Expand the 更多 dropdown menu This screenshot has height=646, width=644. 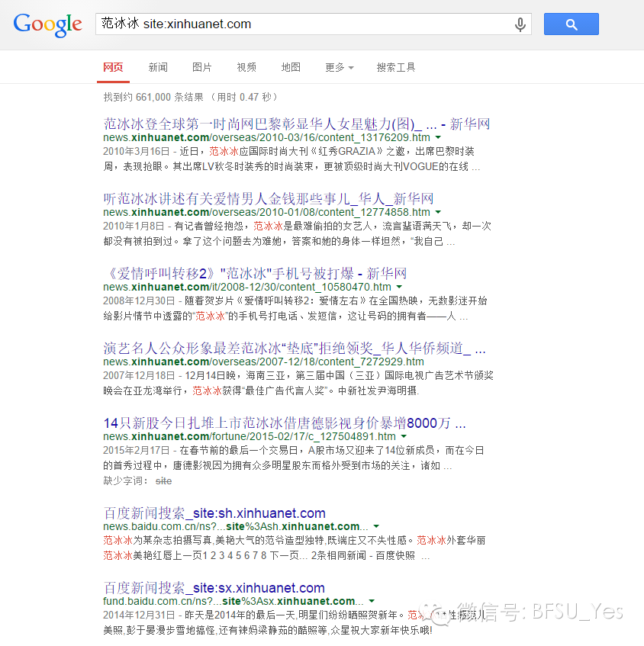coord(339,67)
